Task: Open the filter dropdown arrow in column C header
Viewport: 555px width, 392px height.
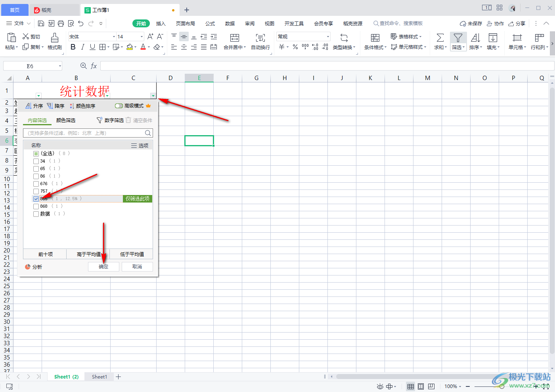Action: coord(153,96)
